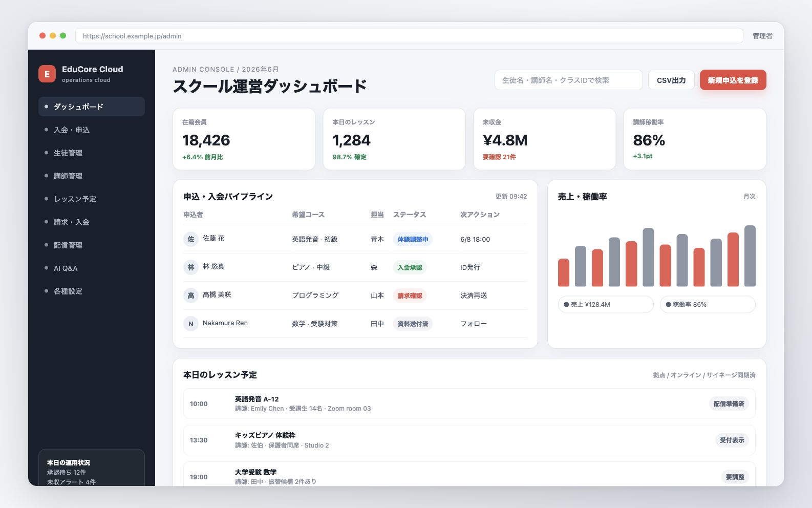
Task: Open the 19:00 大学受験 数学 lesson row
Action: (469, 474)
